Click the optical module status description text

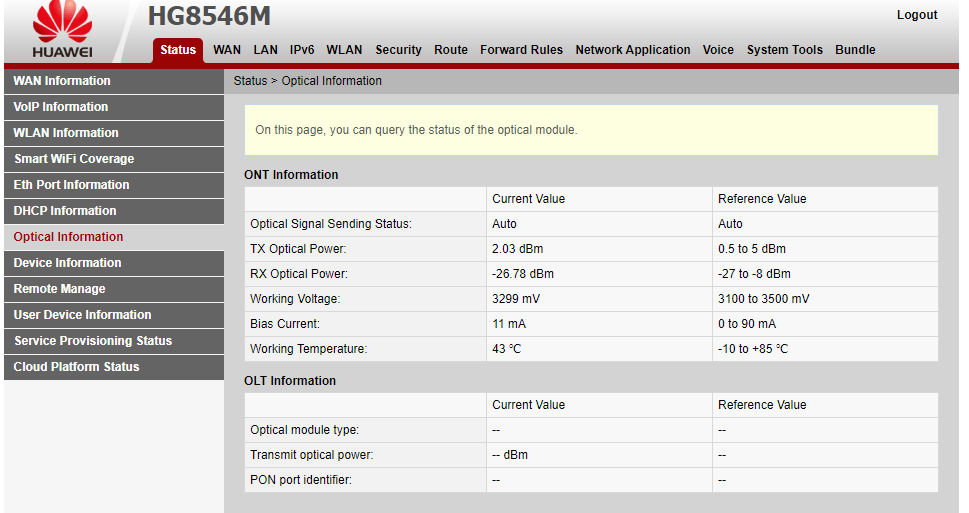[x=416, y=130]
